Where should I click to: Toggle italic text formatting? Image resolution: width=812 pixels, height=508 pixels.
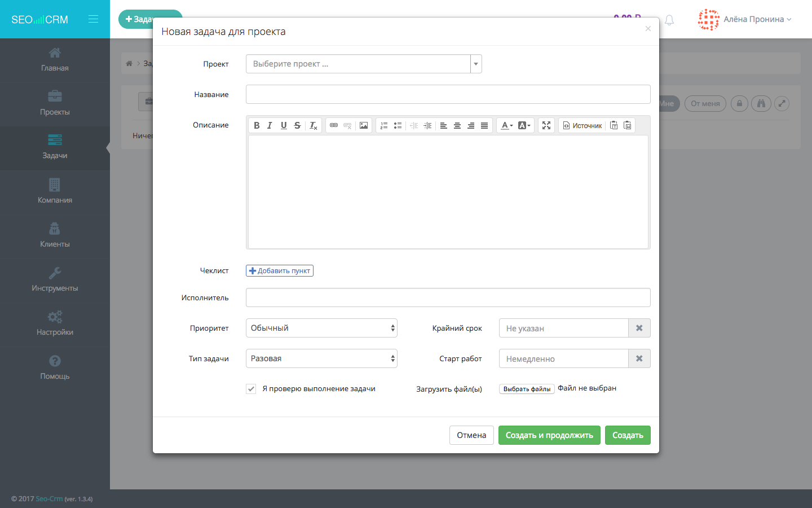270,125
